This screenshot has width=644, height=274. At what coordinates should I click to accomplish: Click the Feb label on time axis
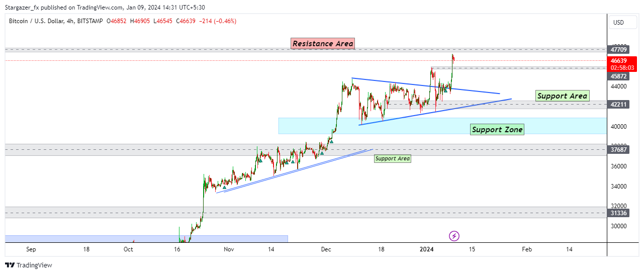(526, 249)
